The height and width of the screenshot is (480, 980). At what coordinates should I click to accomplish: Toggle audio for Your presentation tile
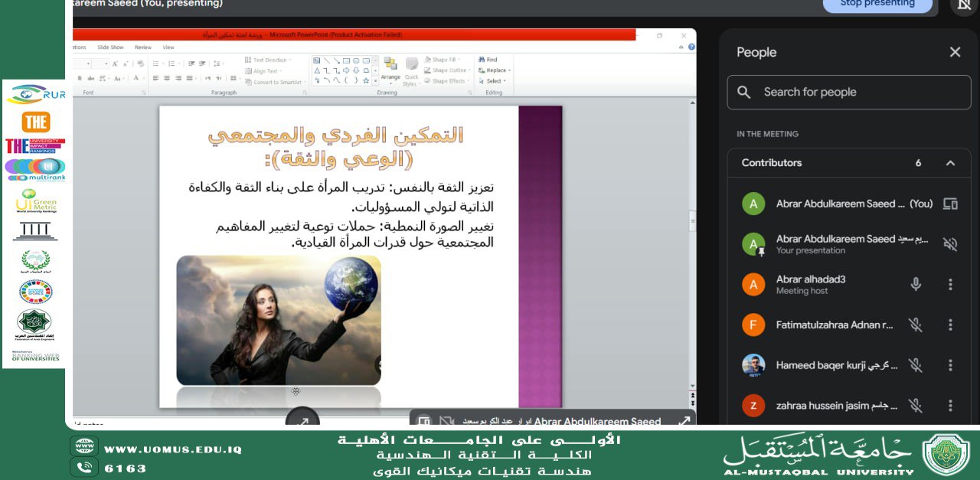[950, 244]
